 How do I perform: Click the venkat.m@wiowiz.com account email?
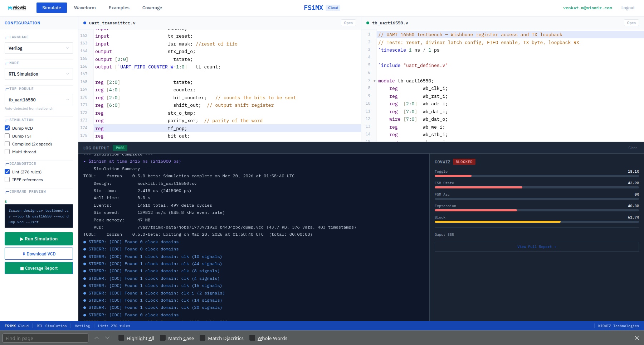click(x=587, y=8)
